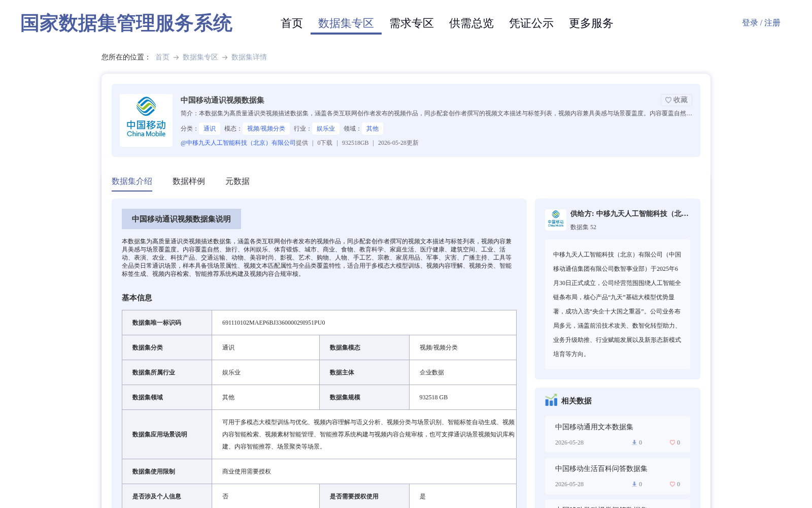The width and height of the screenshot is (812, 508).
Task: Open @中移九天人工智能科技（北京）有限公司 provider link
Action: coord(238,143)
